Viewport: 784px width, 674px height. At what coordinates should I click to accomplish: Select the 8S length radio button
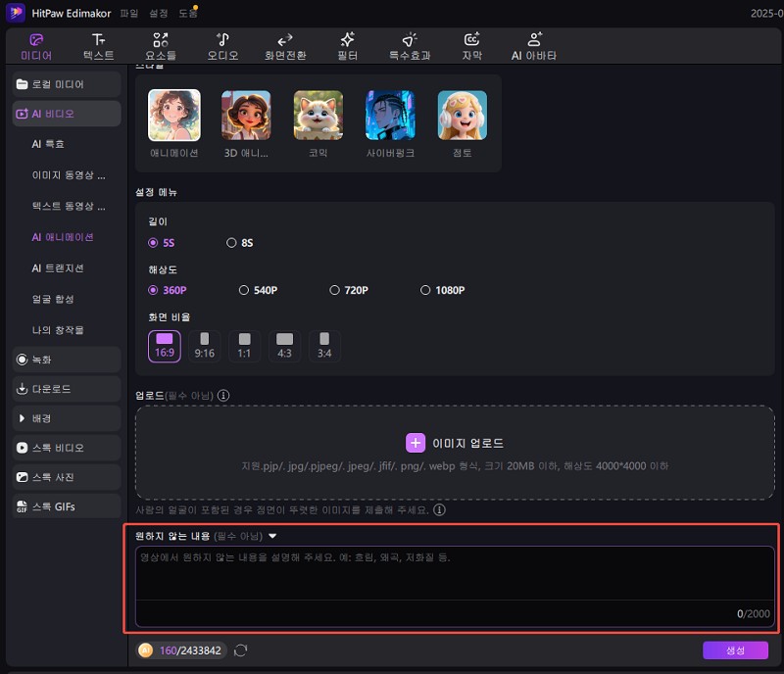pos(231,242)
